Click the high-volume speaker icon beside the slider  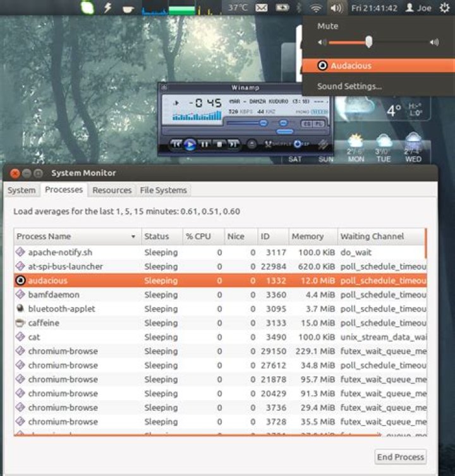click(434, 42)
